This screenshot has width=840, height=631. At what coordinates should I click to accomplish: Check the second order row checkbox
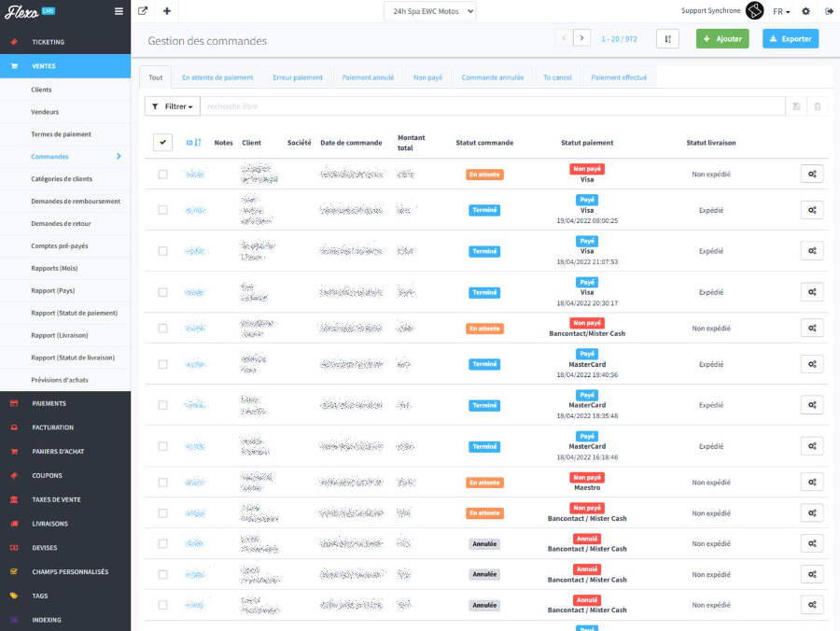pos(163,210)
